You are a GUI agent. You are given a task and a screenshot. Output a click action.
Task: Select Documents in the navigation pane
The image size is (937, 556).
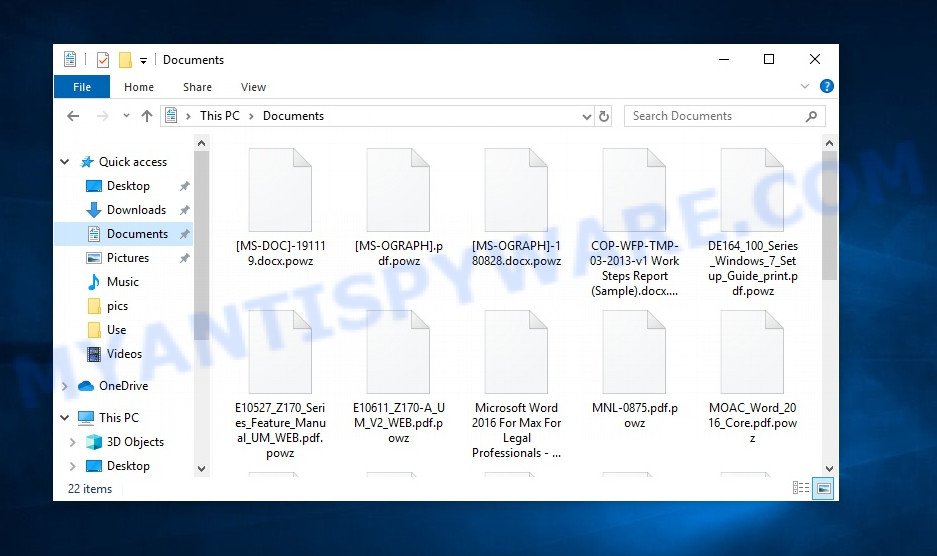click(137, 234)
